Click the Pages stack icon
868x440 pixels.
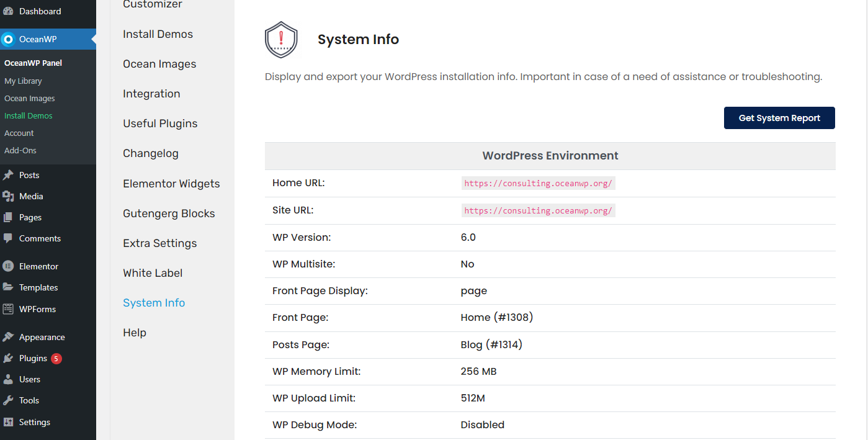(8, 217)
